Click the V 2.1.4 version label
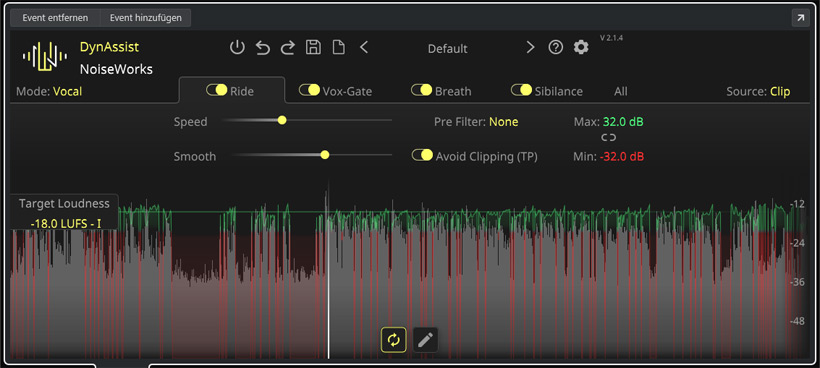This screenshot has height=368, width=820. click(611, 38)
